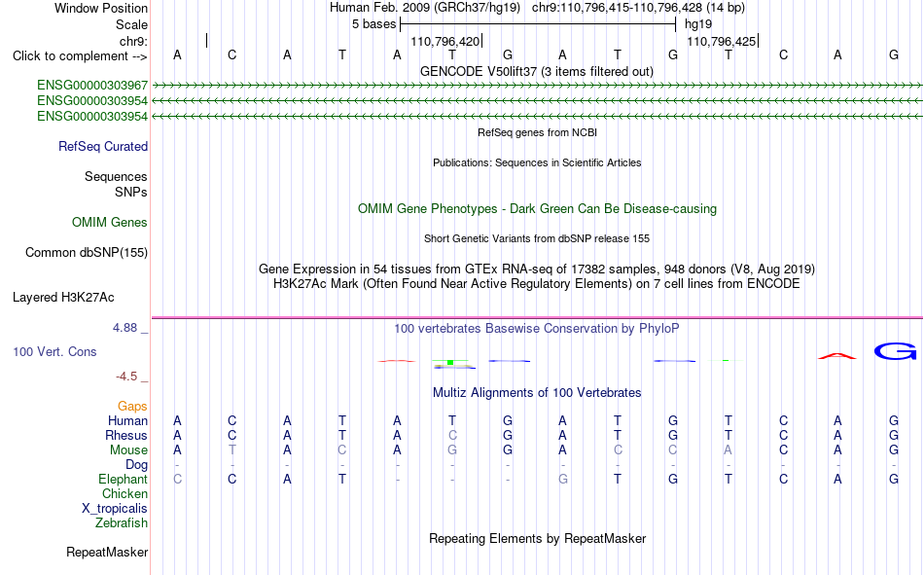
Task: Click 'Multiz Alignments of 100 Vertebrates' title
Action: click(537, 393)
